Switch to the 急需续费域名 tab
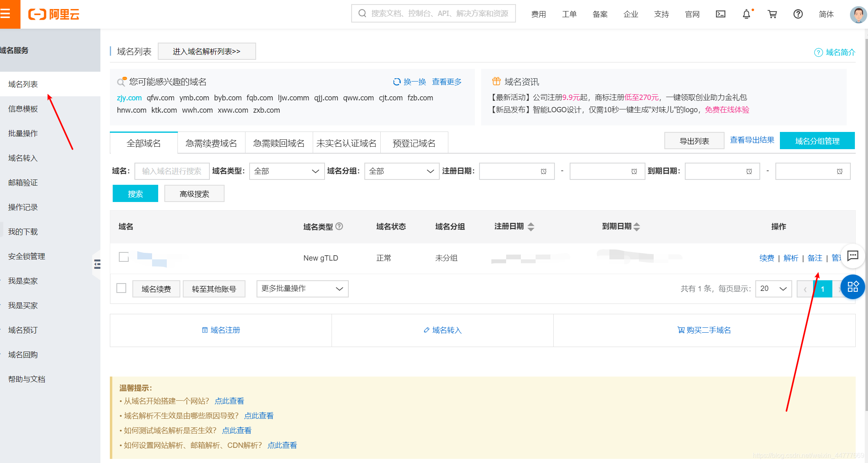Screen dimensions: 868x463 pos(211,143)
